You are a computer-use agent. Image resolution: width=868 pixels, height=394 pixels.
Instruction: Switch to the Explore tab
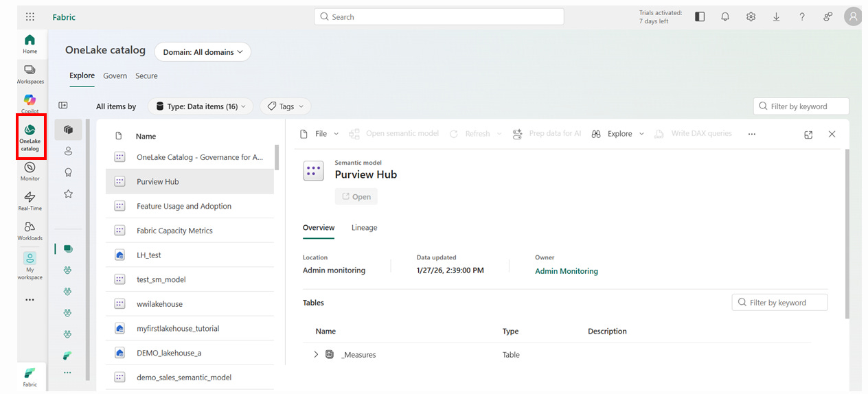coord(82,76)
